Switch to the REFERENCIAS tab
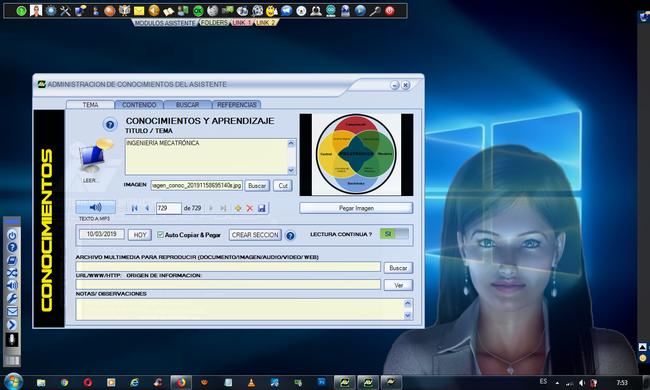 tap(237, 104)
